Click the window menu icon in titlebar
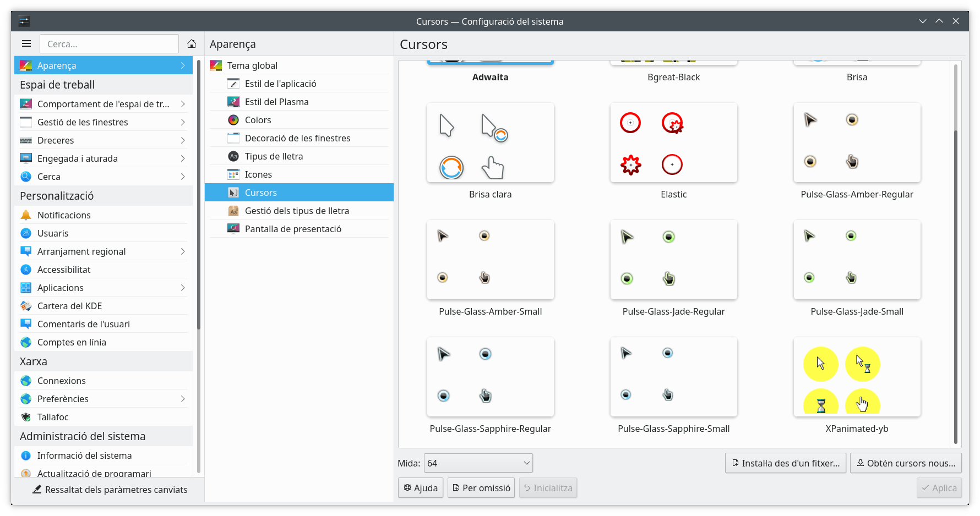Screen dimensions: 980x516 pyautogui.click(x=24, y=21)
